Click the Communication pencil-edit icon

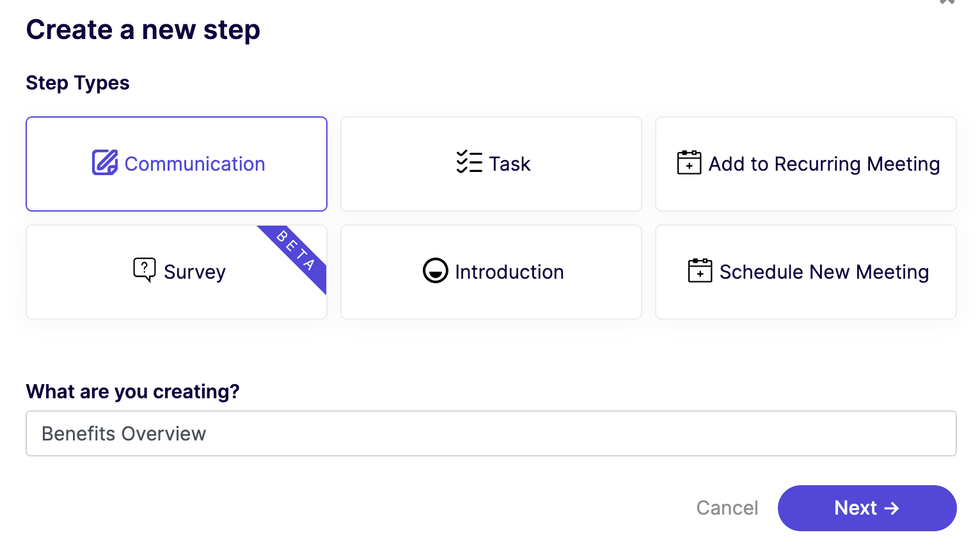pyautogui.click(x=105, y=162)
